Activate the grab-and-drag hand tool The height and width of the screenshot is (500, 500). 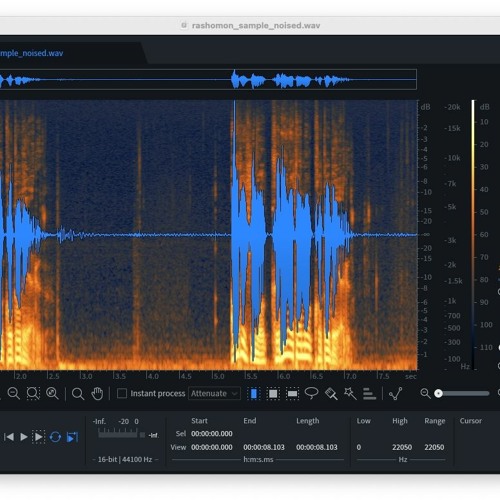(97, 394)
